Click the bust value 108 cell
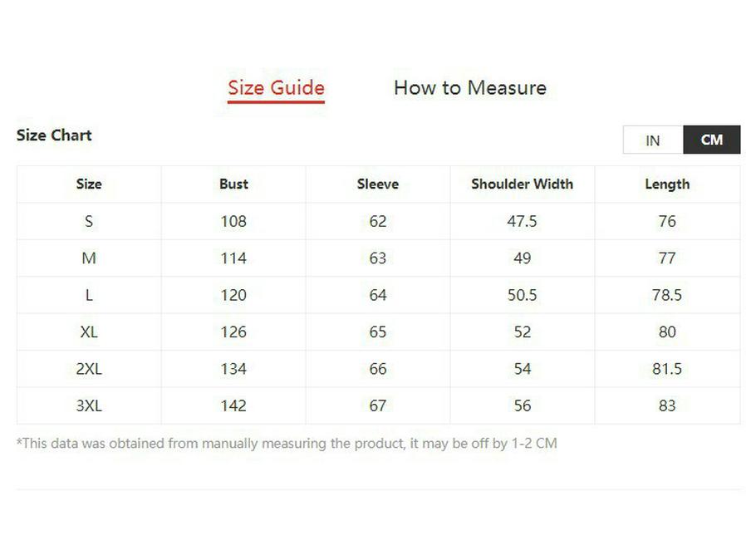This screenshot has width=746, height=560. click(233, 222)
